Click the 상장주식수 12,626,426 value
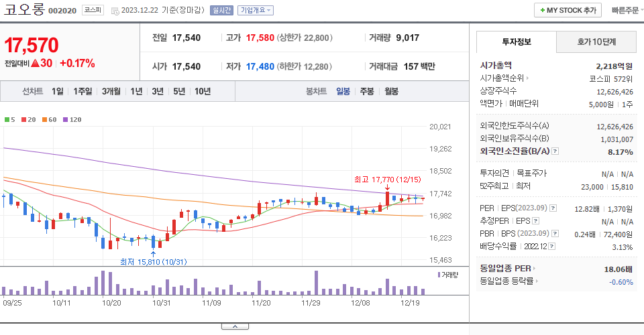 [615, 92]
